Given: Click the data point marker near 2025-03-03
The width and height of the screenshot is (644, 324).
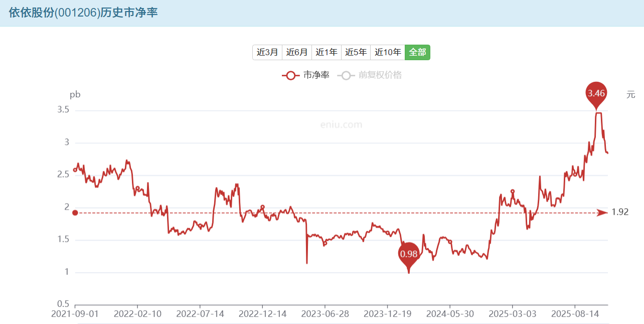Looking at the screenshot, I should tap(512, 191).
